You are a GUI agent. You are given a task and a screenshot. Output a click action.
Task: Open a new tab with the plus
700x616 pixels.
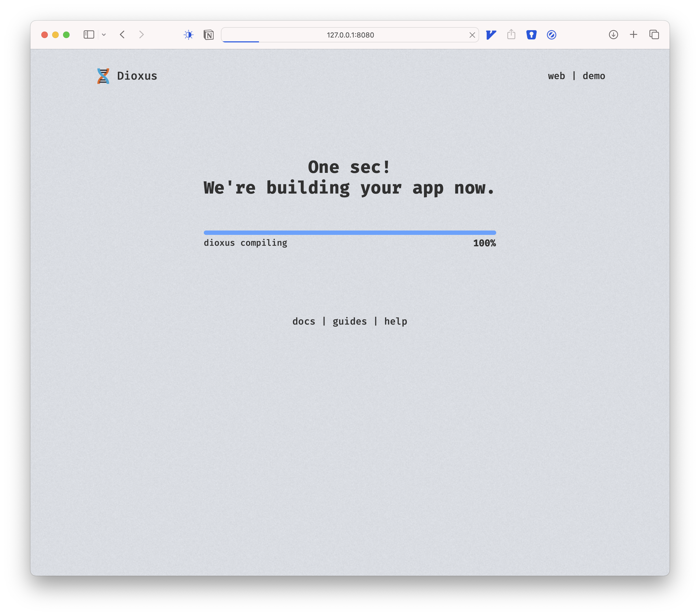(x=633, y=35)
